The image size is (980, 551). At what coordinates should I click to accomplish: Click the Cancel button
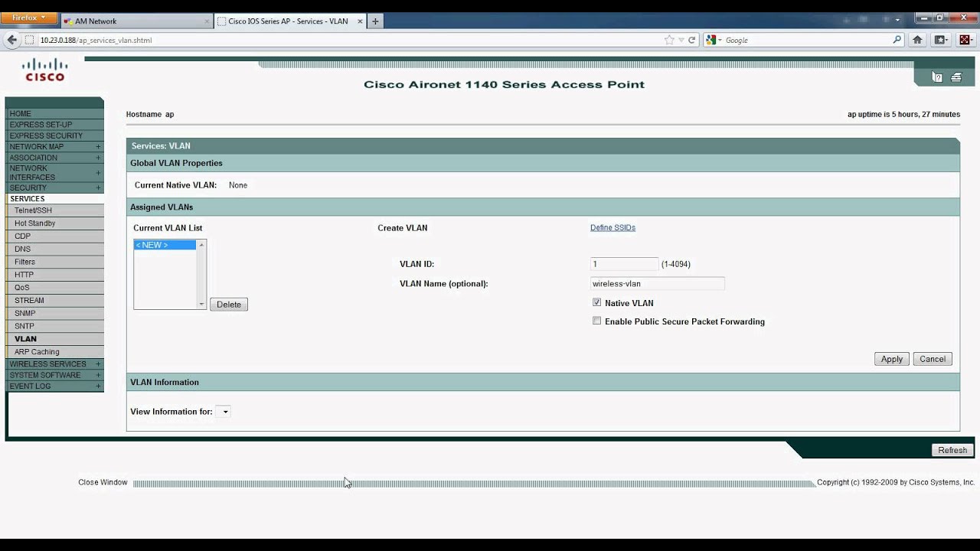(933, 359)
